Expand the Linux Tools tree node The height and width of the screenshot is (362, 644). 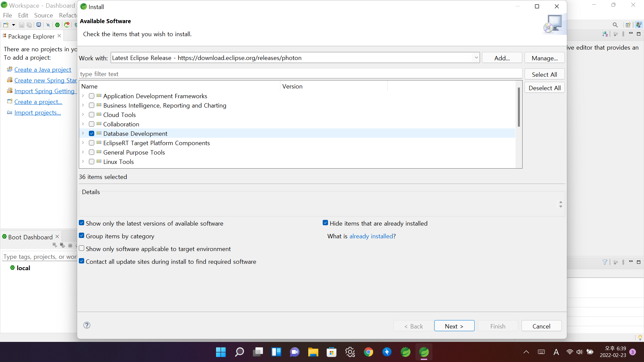[x=83, y=162]
